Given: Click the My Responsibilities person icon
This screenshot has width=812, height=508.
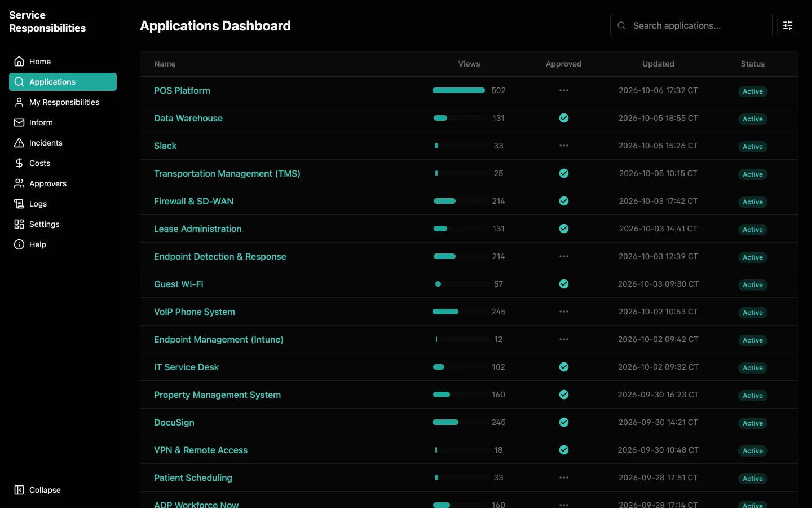Looking at the screenshot, I should pyautogui.click(x=19, y=102).
